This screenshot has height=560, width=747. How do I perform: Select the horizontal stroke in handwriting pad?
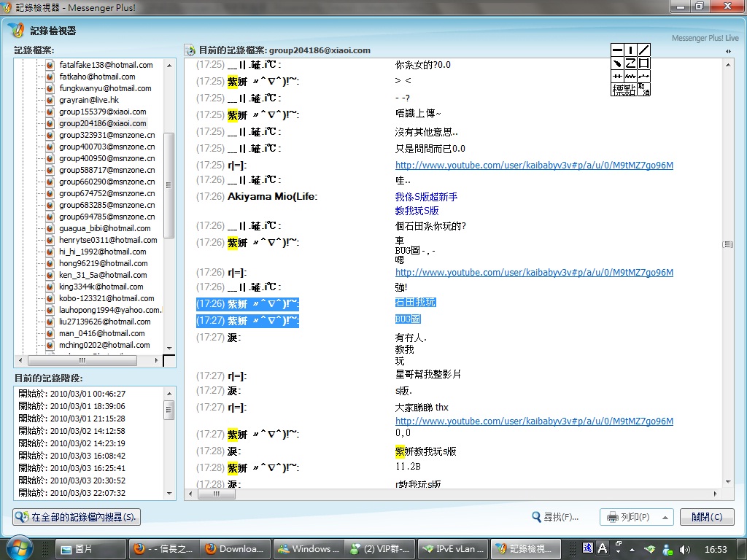pos(617,50)
